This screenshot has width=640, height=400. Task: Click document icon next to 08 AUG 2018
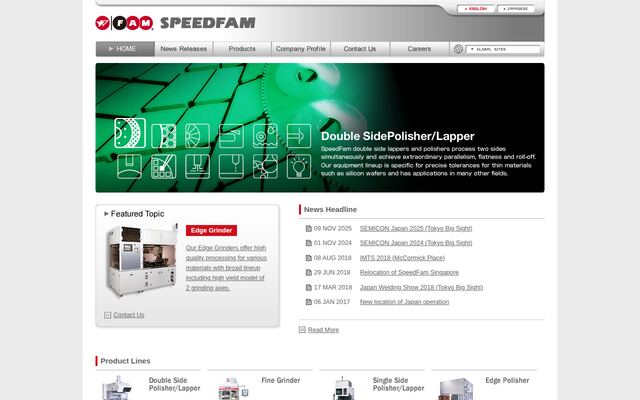click(309, 258)
